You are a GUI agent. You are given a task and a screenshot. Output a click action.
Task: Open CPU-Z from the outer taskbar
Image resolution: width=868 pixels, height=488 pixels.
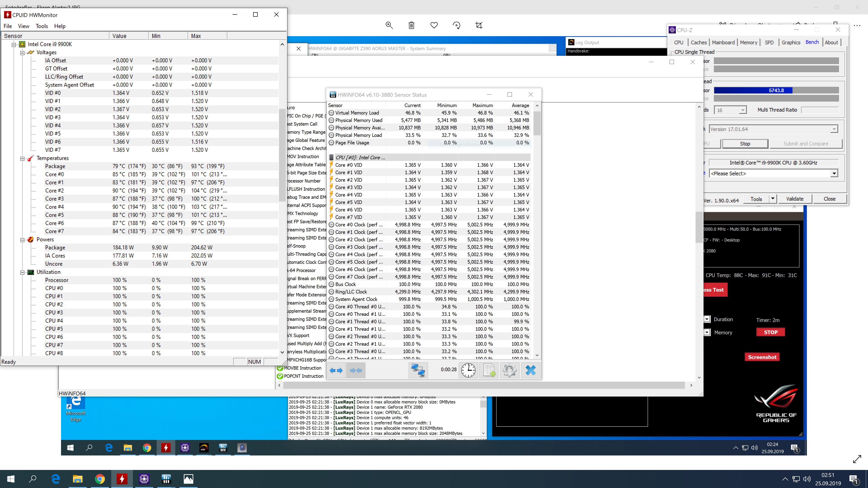(x=144, y=479)
